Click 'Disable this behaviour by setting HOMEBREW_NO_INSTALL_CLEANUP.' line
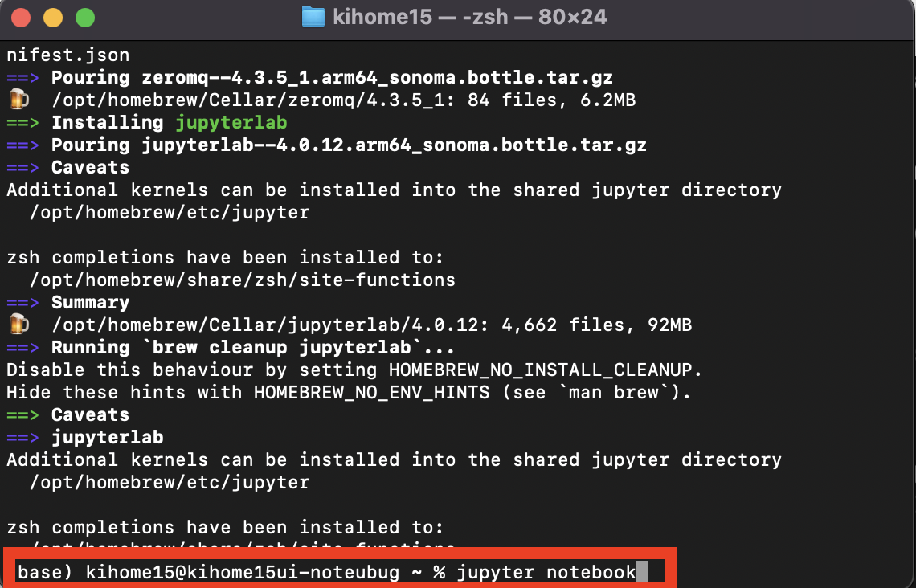916x588 pixels. tap(354, 370)
